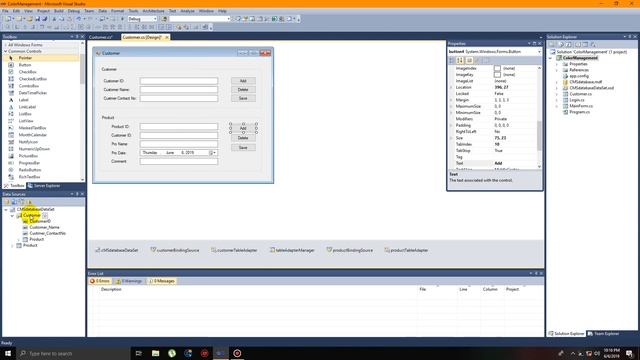Select tableAdapterManager in the component tray
This screenshot has width=640, height=360.
(x=292, y=250)
